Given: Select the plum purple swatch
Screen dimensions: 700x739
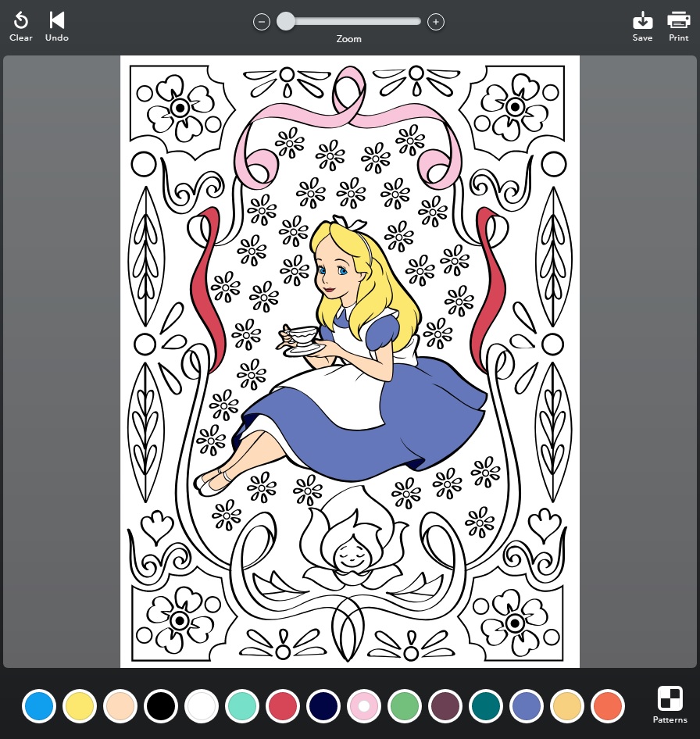Looking at the screenshot, I should point(445,706).
